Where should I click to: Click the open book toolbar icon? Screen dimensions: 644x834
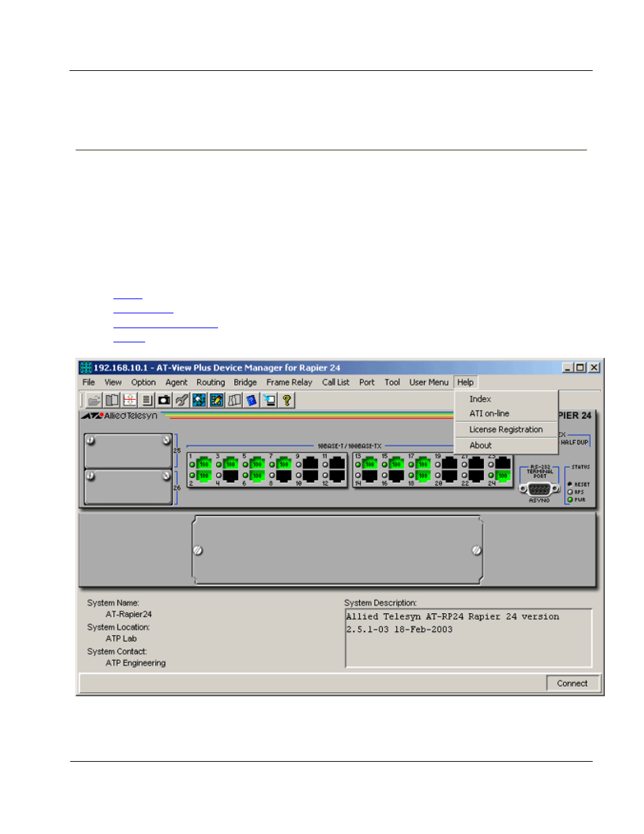112,400
